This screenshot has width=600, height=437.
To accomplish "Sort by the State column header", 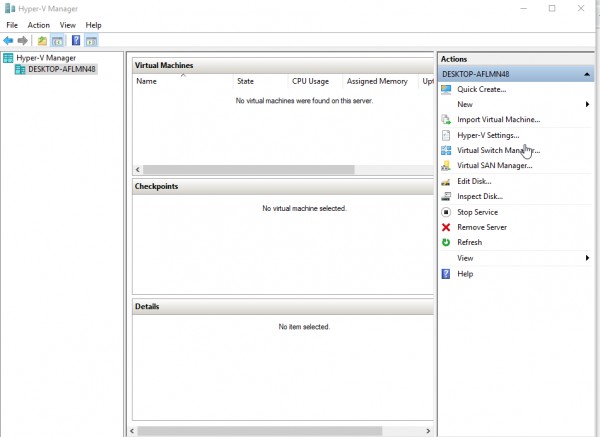I will coord(260,81).
